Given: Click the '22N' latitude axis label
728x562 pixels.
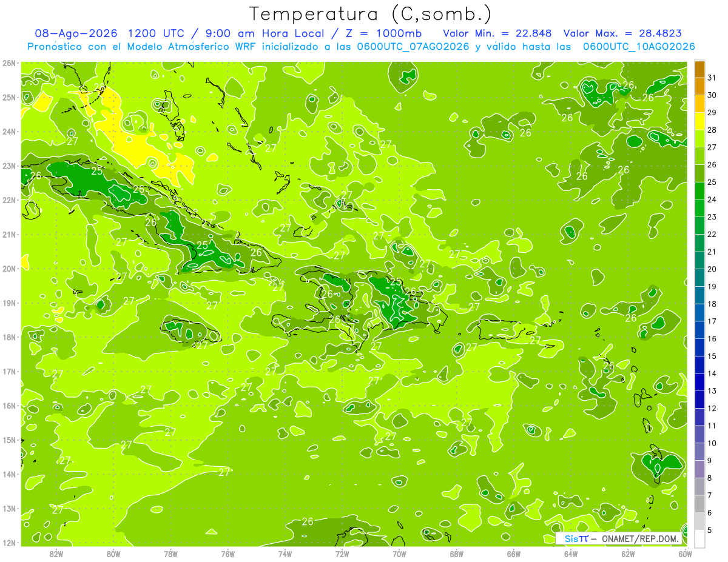Looking at the screenshot, I should click(x=8, y=200).
